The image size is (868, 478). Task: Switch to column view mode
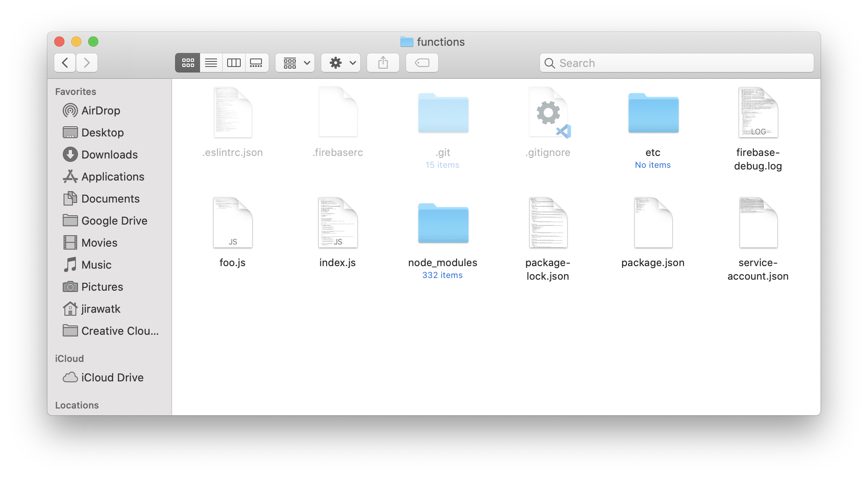pos(234,63)
